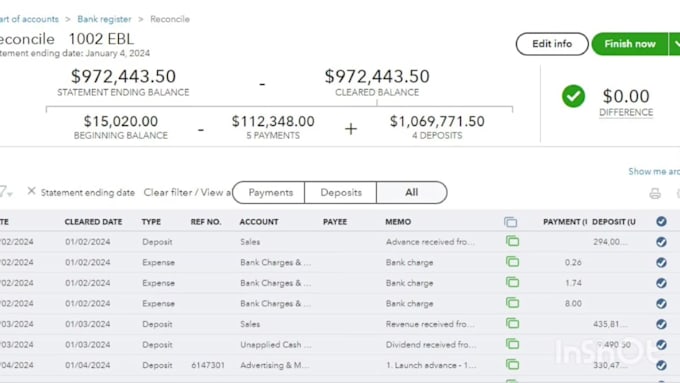Screen dimensions: 680x383
Task: Open match icon for Advance received row
Action: [512, 241]
